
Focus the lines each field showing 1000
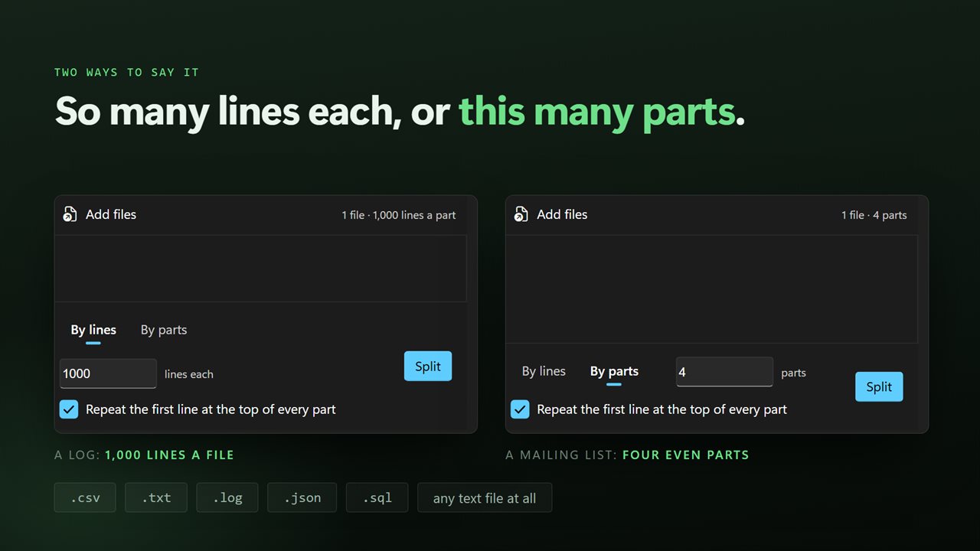108,373
